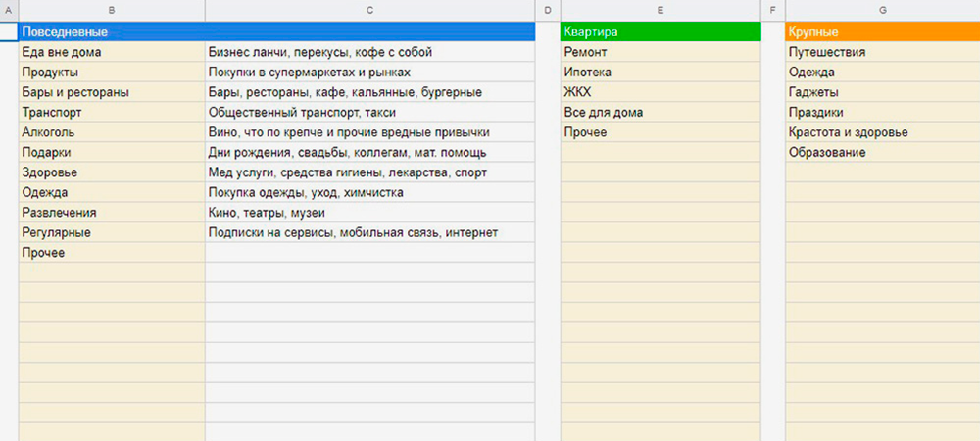Select the Ипотека cell
980x441 pixels.
pyautogui.click(x=661, y=73)
